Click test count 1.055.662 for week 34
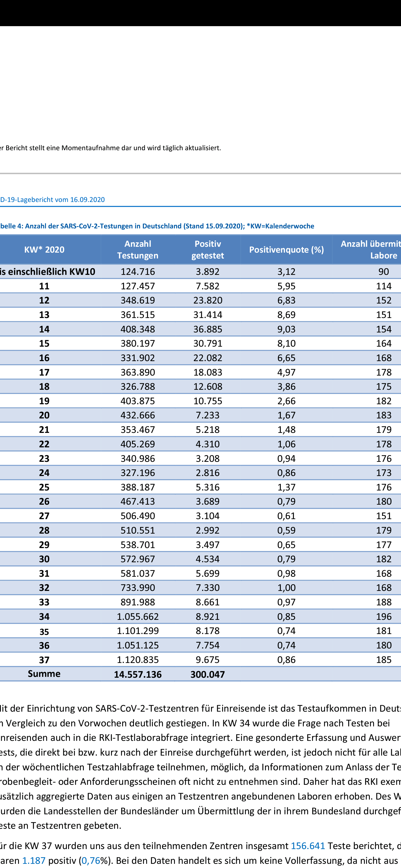401x868 pixels. point(138,616)
